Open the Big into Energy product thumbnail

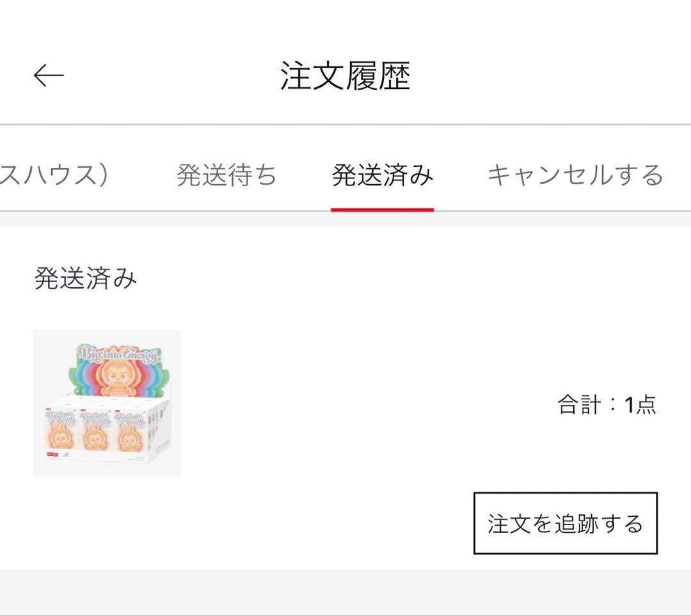(107, 403)
